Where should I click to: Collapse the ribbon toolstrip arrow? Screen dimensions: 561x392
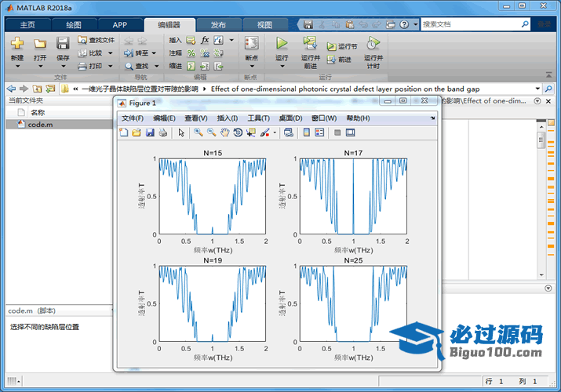(548, 74)
